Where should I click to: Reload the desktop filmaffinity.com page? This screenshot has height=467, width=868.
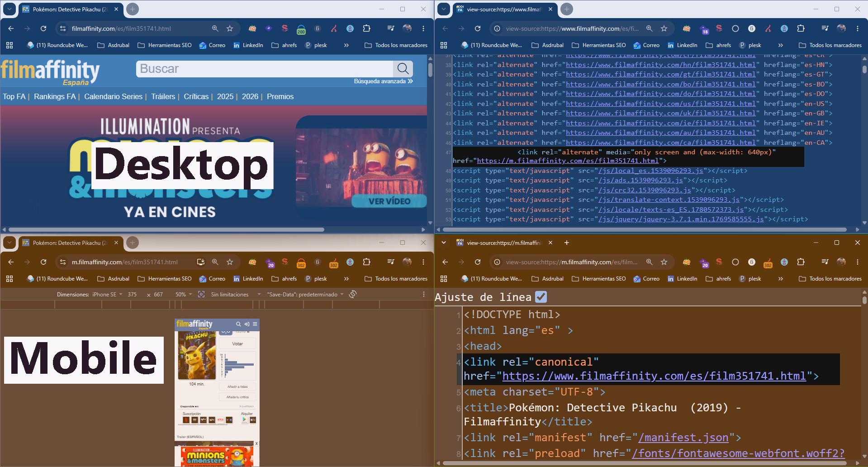(43, 29)
